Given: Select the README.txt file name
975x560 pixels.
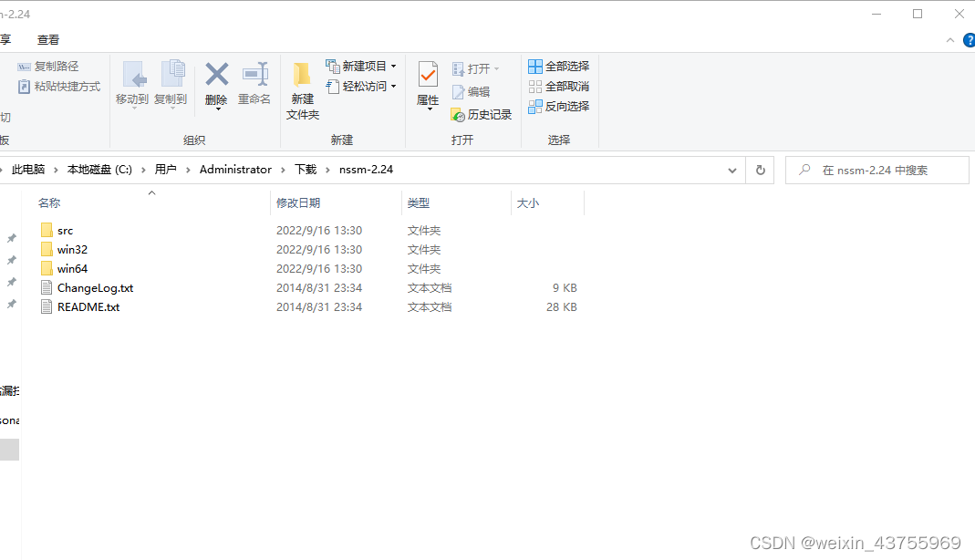Looking at the screenshot, I should point(88,307).
